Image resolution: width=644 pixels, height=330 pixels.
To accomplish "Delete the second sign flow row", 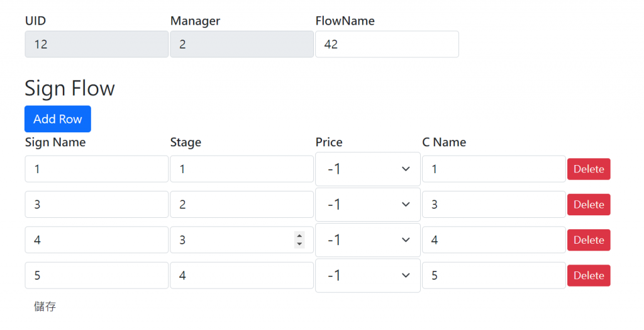I will click(x=589, y=205).
